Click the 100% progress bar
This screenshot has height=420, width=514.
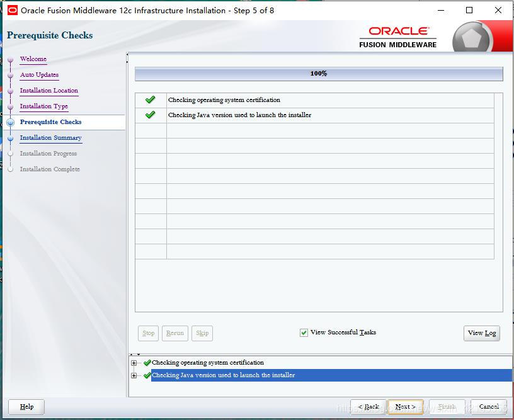click(x=319, y=74)
